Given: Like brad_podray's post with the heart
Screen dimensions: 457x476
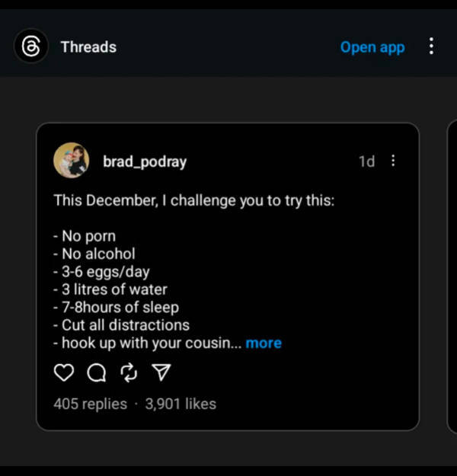Looking at the screenshot, I should [x=65, y=372].
